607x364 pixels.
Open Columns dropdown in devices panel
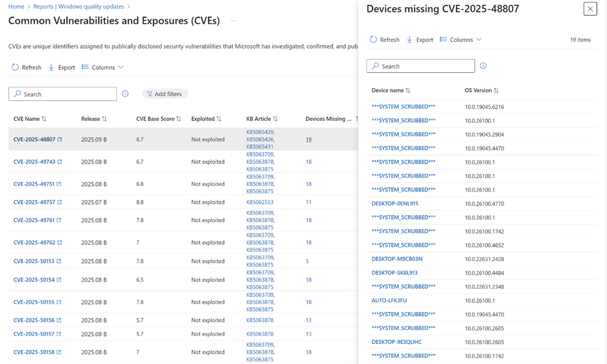coord(461,39)
